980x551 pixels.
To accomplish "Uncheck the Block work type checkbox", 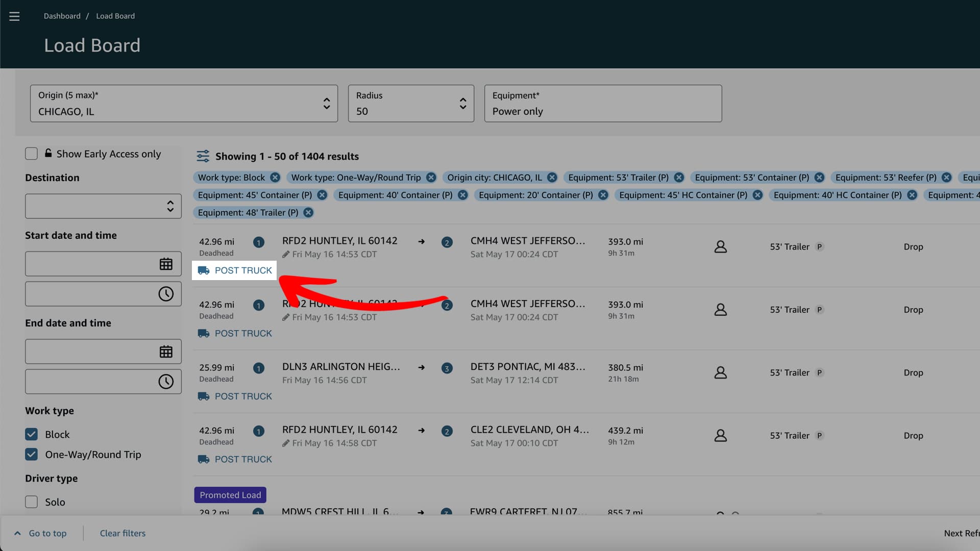I will pyautogui.click(x=31, y=434).
